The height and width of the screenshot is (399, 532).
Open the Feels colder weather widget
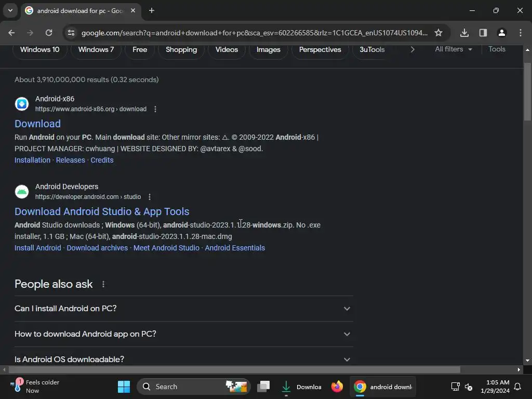pyautogui.click(x=35, y=387)
